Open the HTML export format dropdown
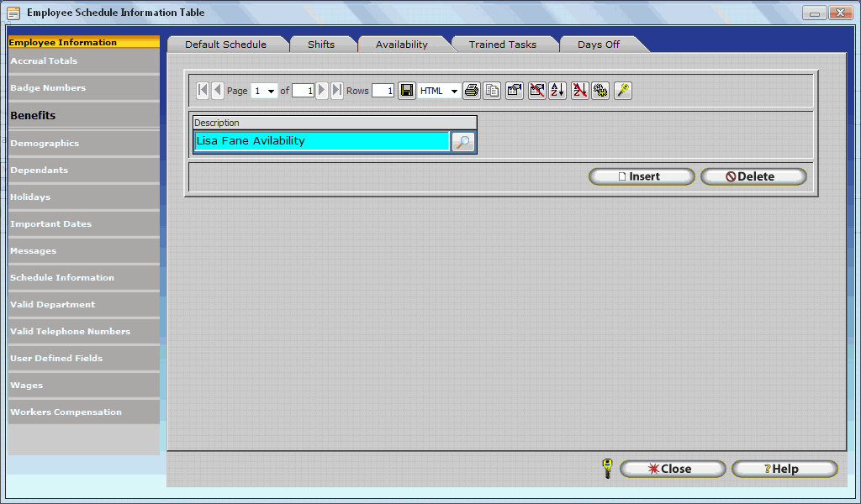The image size is (861, 504). [454, 92]
